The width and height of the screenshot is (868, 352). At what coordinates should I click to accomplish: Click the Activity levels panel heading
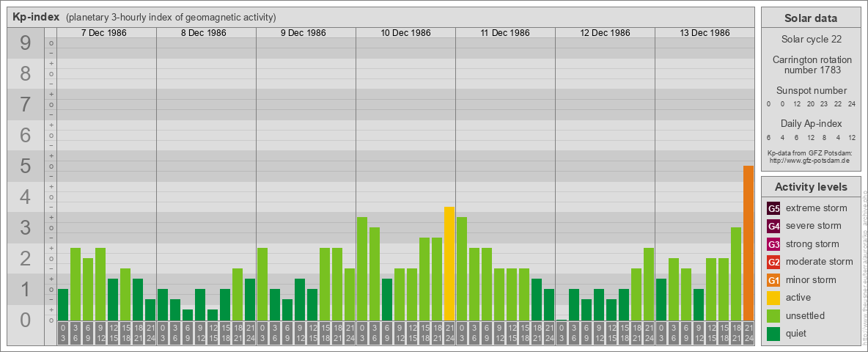tap(810, 187)
